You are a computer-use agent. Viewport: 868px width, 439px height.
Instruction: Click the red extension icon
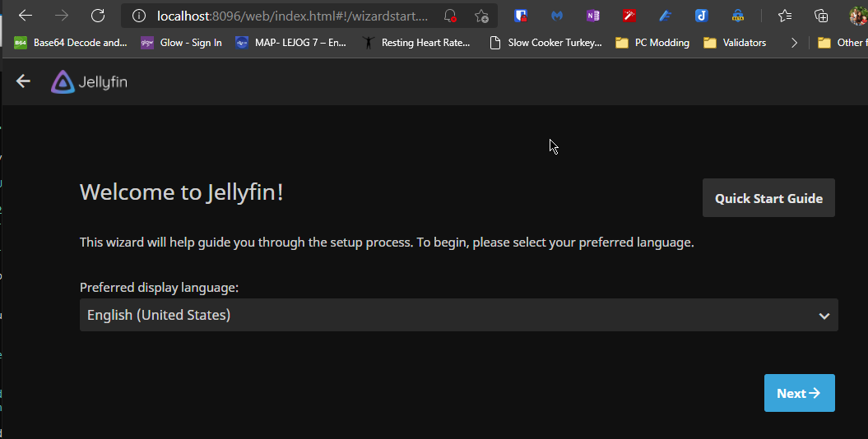coord(629,16)
